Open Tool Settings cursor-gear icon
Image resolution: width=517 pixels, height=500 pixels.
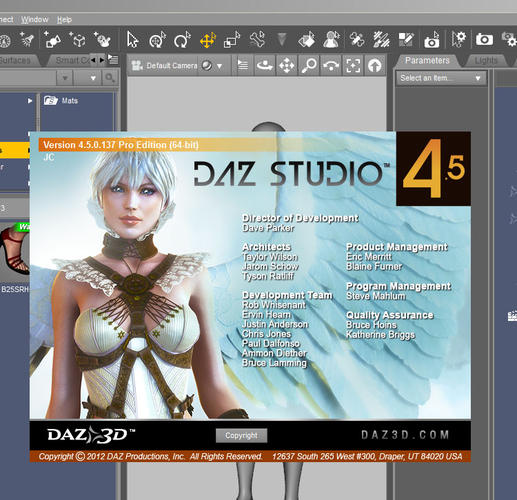click(458, 39)
